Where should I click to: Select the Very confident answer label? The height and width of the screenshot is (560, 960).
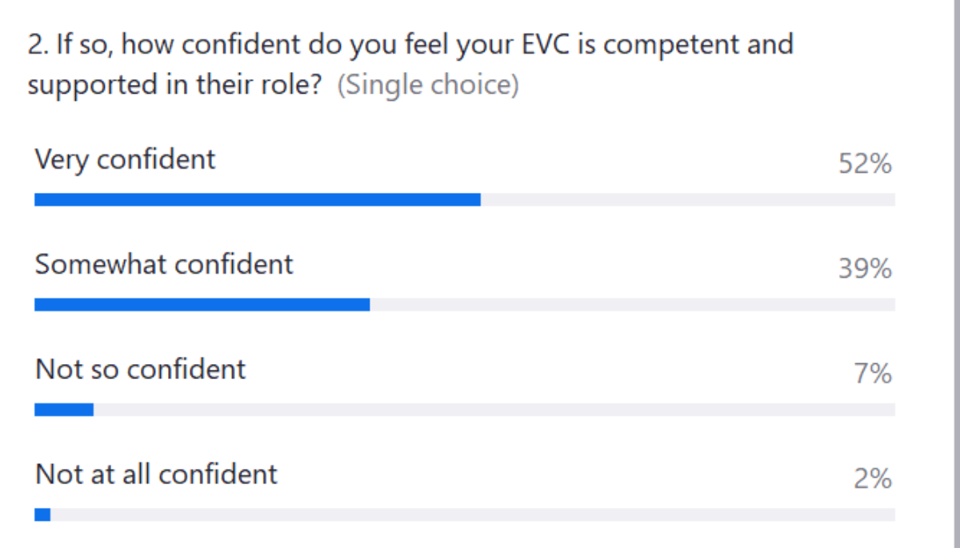coord(125,159)
